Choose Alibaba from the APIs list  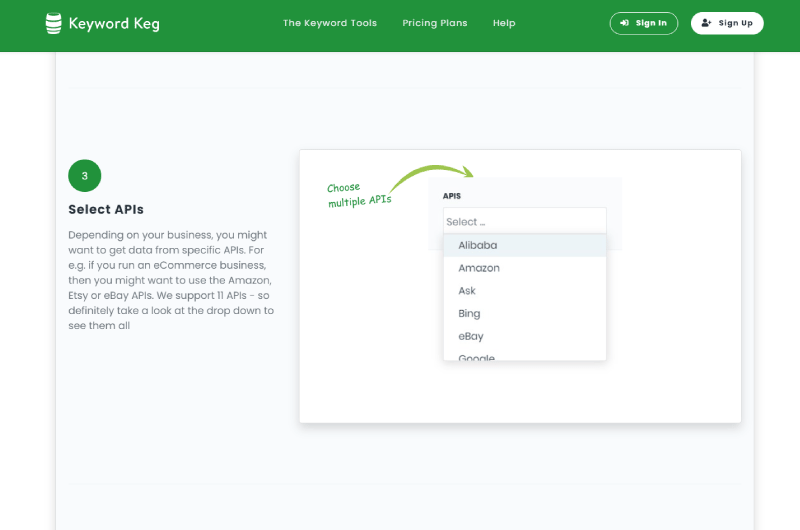tap(524, 245)
